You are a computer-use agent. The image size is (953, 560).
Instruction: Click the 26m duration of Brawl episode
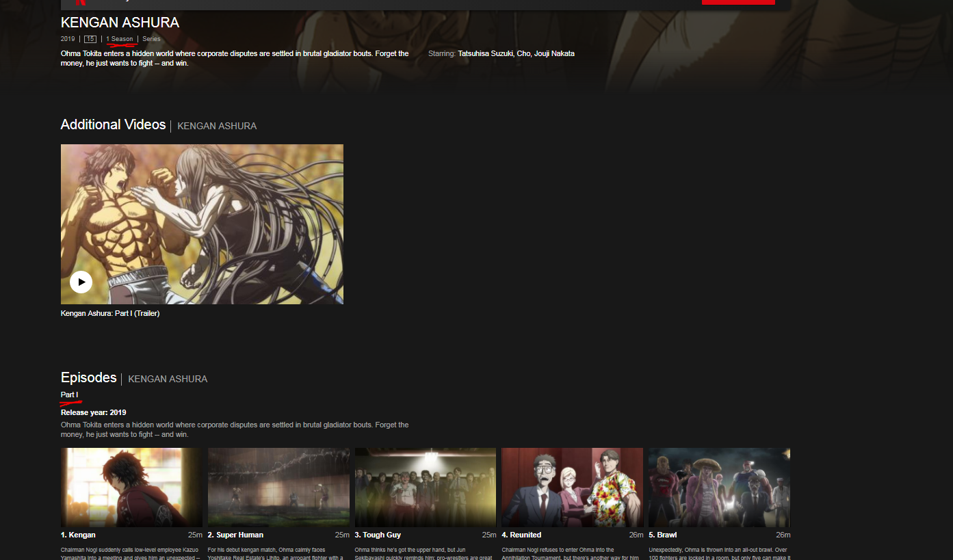[x=783, y=535]
